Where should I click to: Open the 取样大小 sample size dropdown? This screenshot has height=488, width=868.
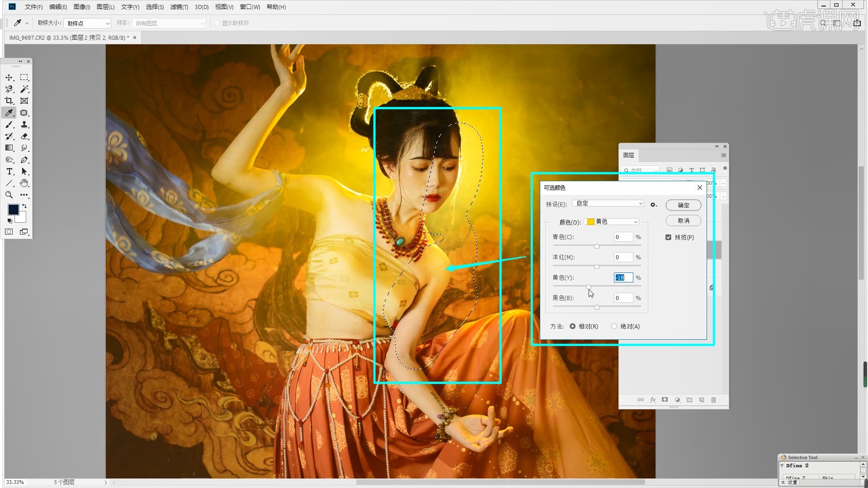pos(88,23)
